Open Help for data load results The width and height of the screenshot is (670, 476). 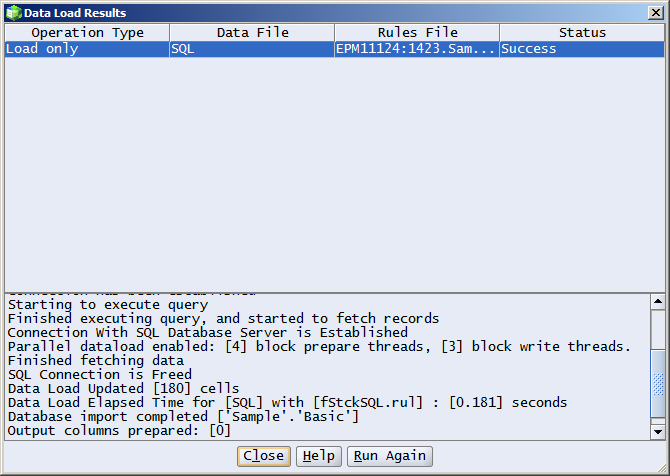pyautogui.click(x=319, y=456)
